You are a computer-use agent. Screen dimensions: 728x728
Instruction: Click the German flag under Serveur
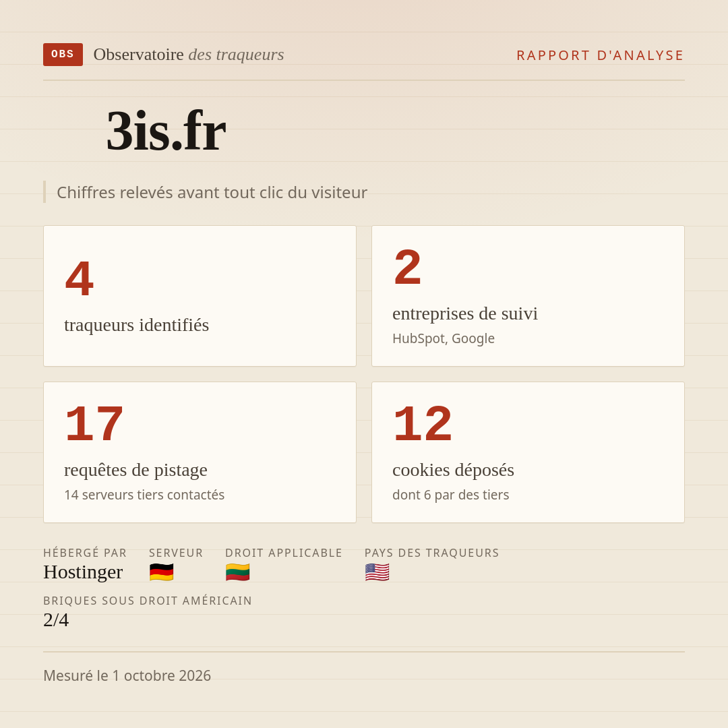coord(162,572)
